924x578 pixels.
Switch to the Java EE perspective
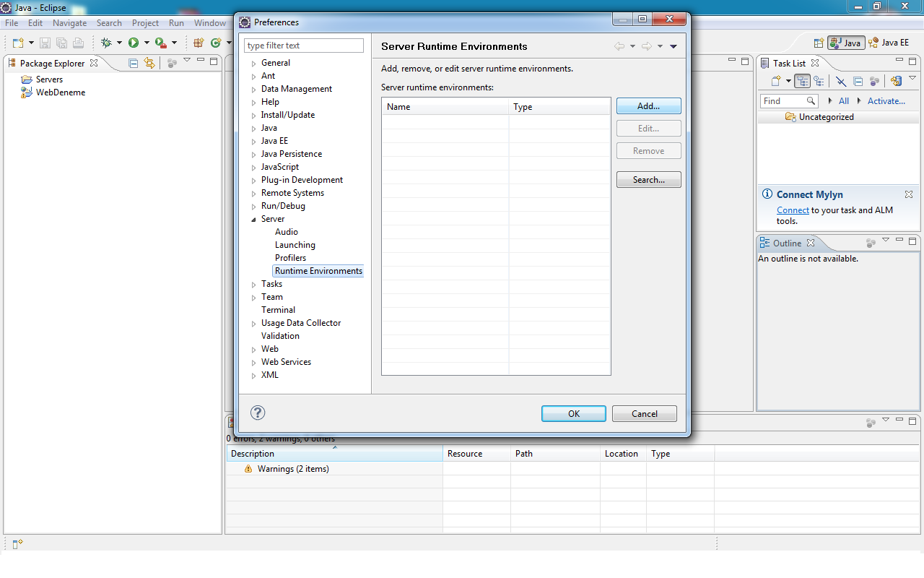pos(889,43)
